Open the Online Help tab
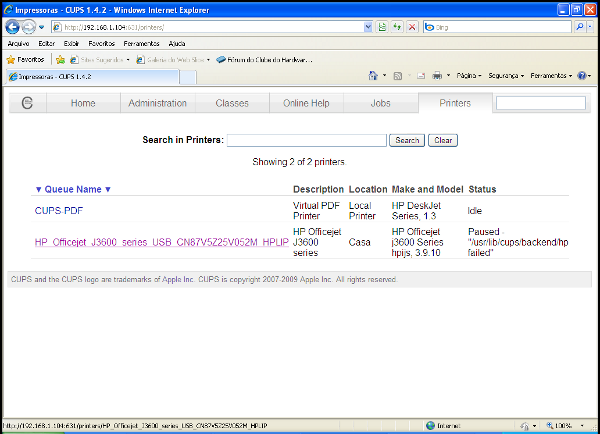The width and height of the screenshot is (600, 434). [x=306, y=103]
